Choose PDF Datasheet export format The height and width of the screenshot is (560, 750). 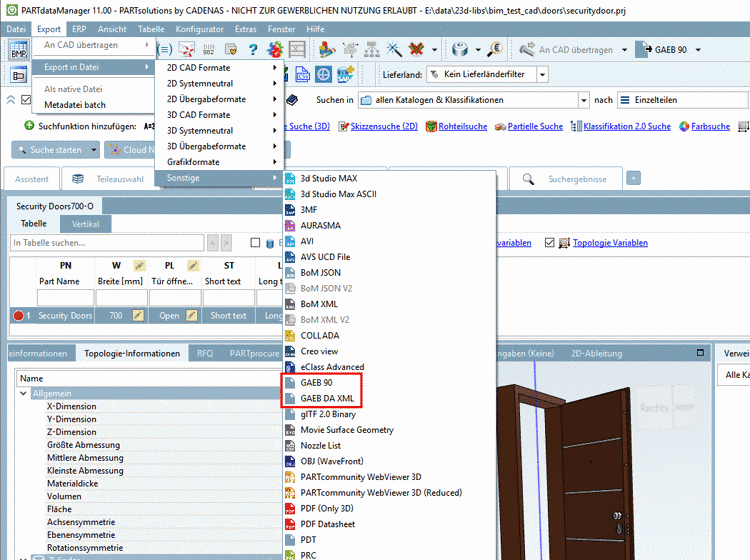pos(328,524)
